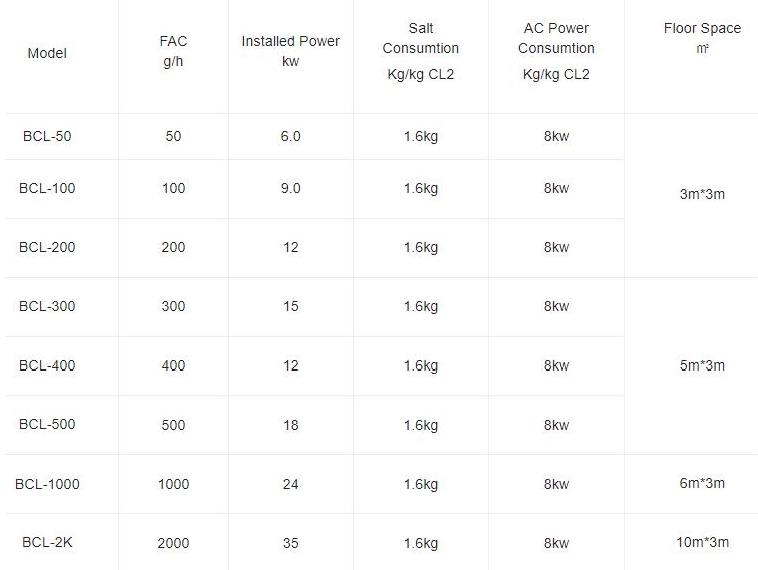Click the FAC g/h column header
This screenshot has height=570, width=758.
click(x=173, y=50)
